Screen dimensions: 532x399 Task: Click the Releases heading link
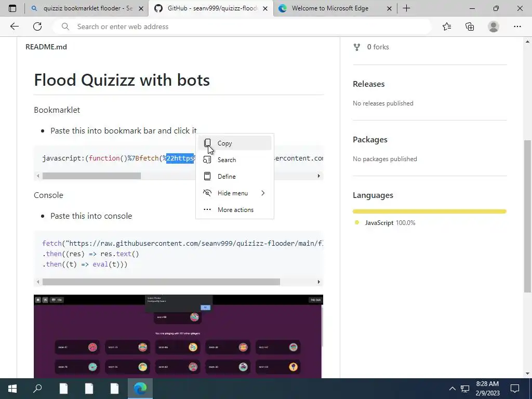368,84
